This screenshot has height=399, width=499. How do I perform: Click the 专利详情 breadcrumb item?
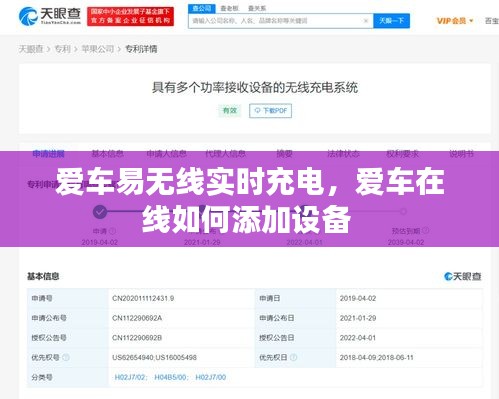[141, 49]
